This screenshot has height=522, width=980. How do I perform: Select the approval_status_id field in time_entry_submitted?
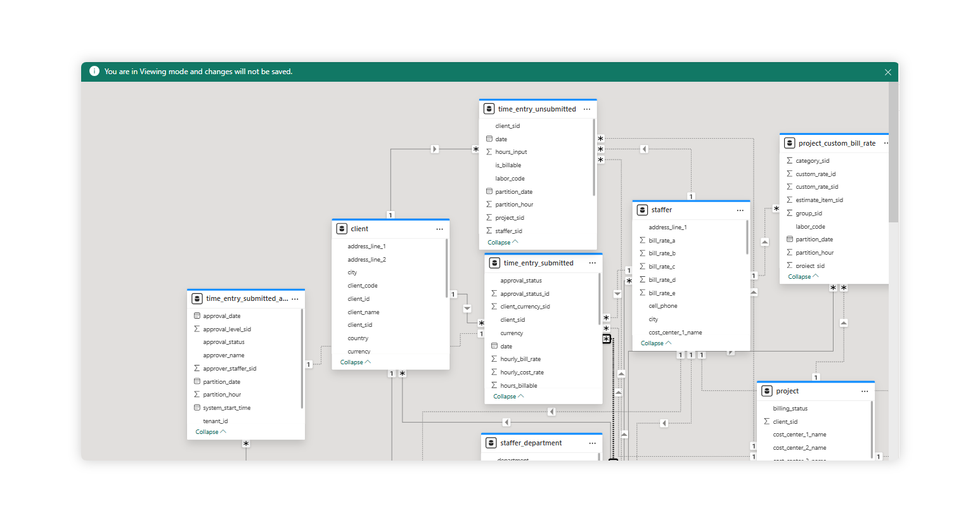[x=524, y=294]
